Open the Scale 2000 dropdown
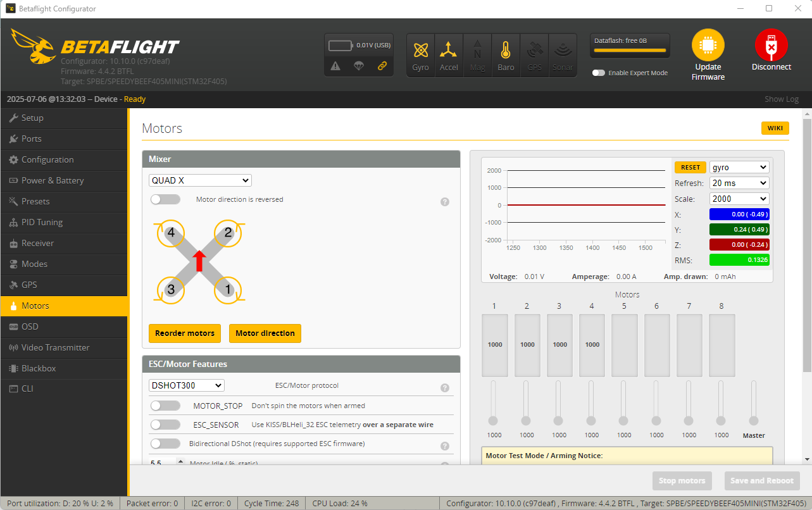 [x=739, y=199]
